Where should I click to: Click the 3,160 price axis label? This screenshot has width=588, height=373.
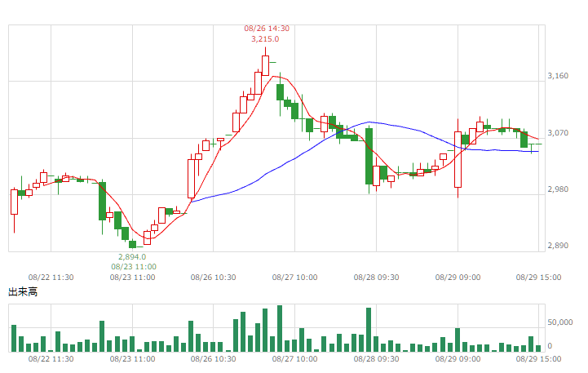click(558, 76)
